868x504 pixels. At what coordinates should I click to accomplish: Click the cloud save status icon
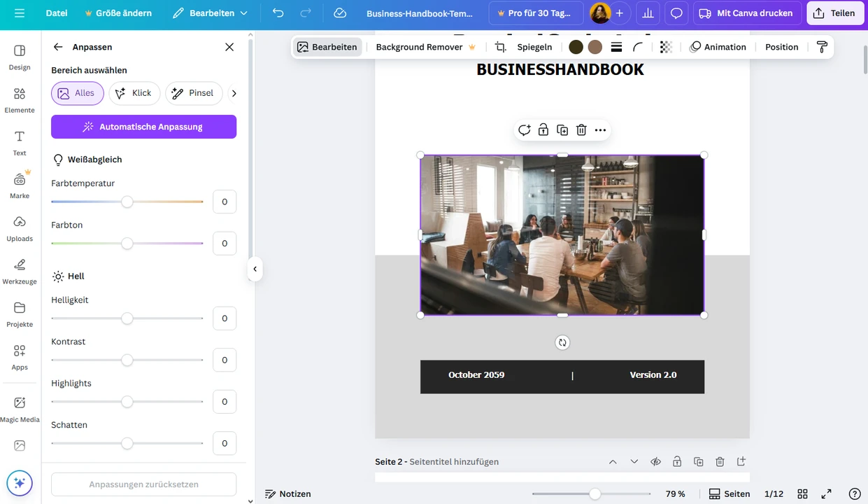340,13
